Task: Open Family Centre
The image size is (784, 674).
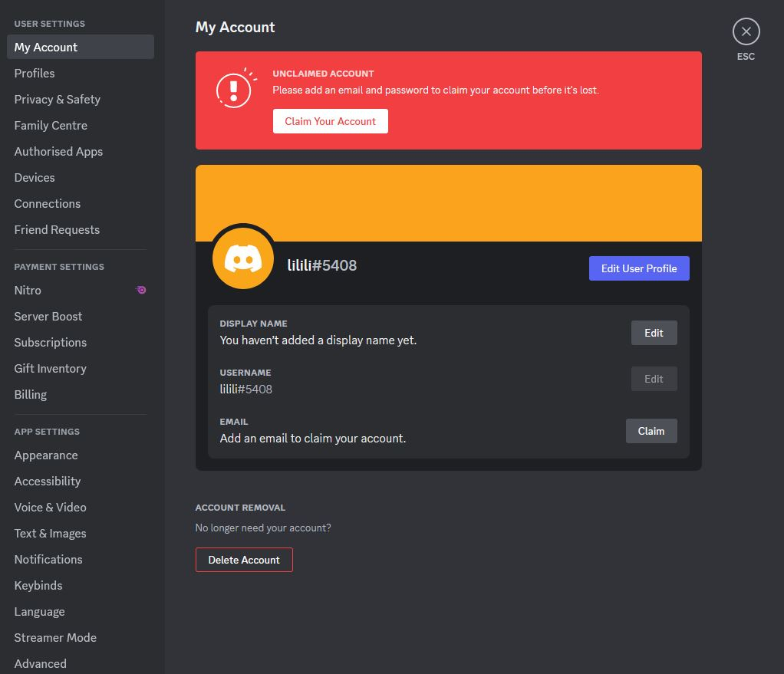Action: tap(81, 125)
